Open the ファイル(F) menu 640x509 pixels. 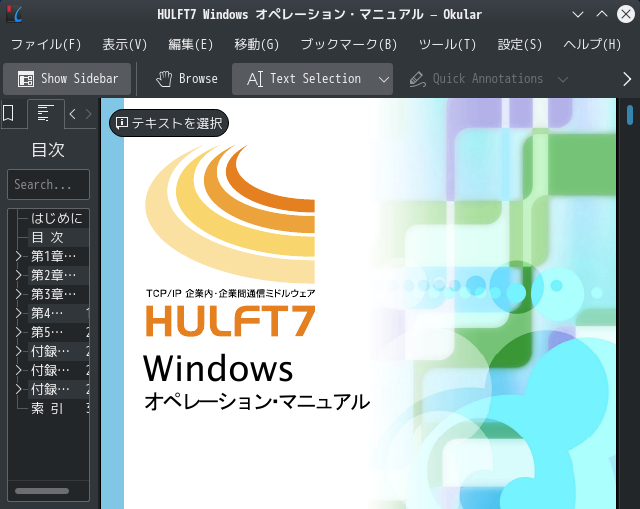coord(46,44)
